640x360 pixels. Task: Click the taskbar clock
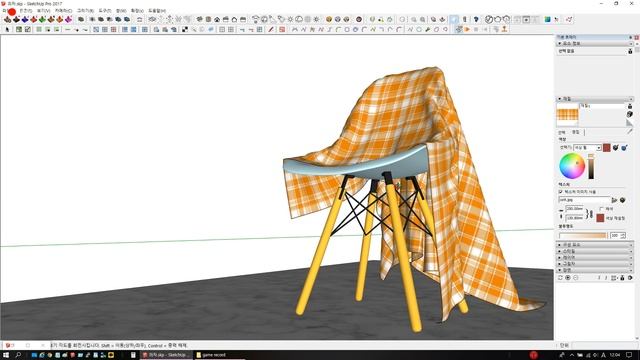pyautogui.click(x=615, y=355)
